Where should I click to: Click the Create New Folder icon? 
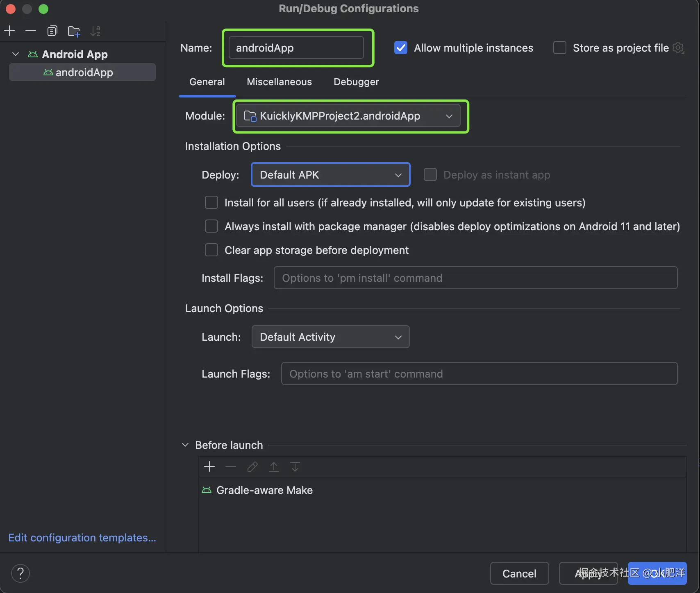[x=74, y=31]
